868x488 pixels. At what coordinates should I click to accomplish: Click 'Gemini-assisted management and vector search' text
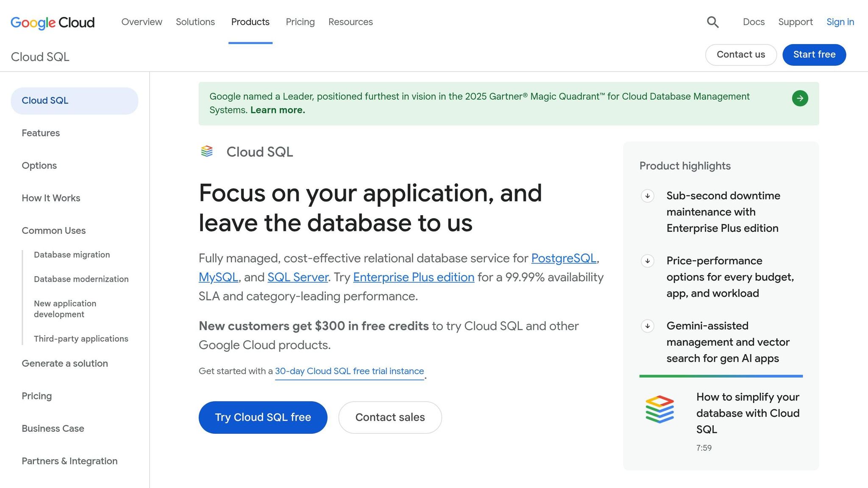coord(728,342)
